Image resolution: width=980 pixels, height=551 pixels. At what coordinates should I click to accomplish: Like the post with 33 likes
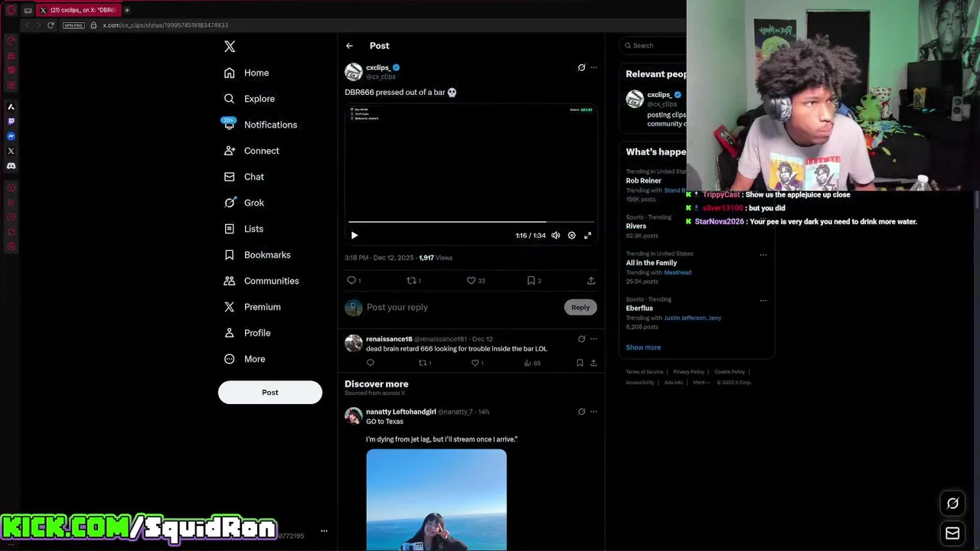coord(476,281)
